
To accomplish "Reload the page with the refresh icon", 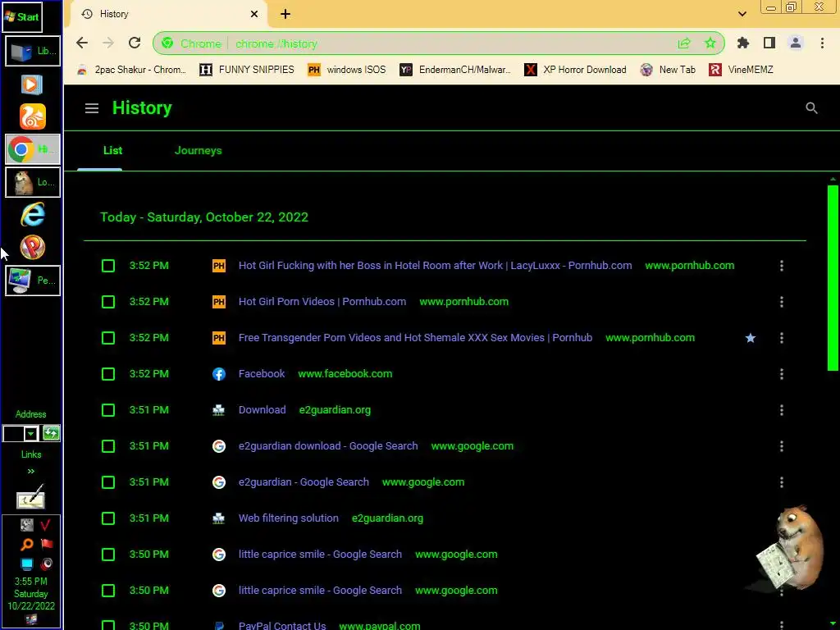I will coord(135,43).
